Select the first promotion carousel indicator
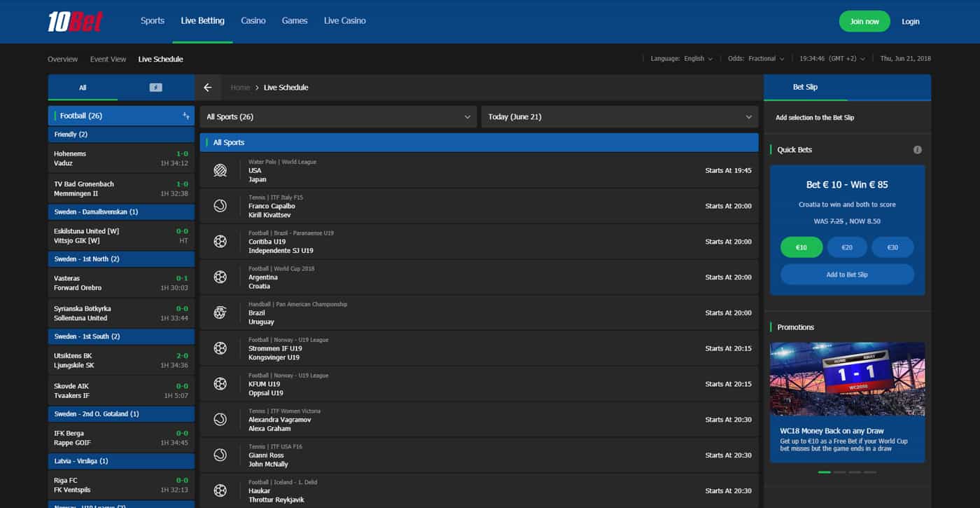This screenshot has height=508, width=980. [x=825, y=472]
